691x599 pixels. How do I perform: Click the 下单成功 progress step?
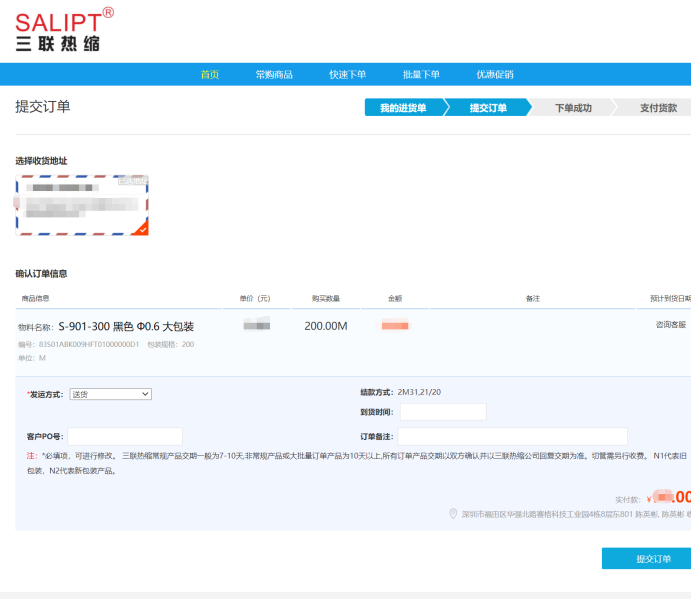click(x=573, y=108)
